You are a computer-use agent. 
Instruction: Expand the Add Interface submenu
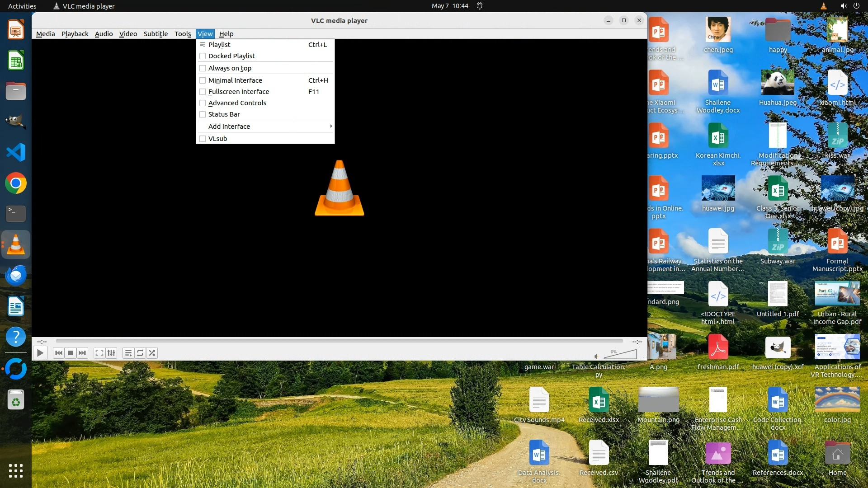(265, 127)
